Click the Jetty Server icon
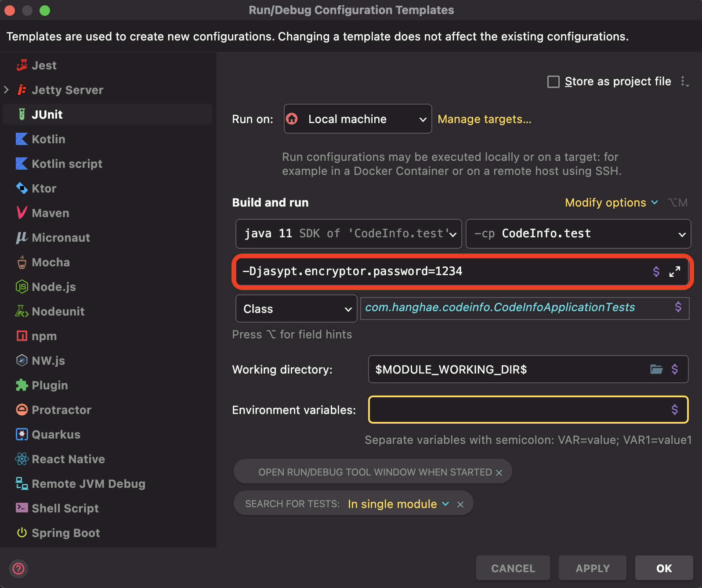Image resolution: width=702 pixels, height=588 pixels. coord(22,90)
